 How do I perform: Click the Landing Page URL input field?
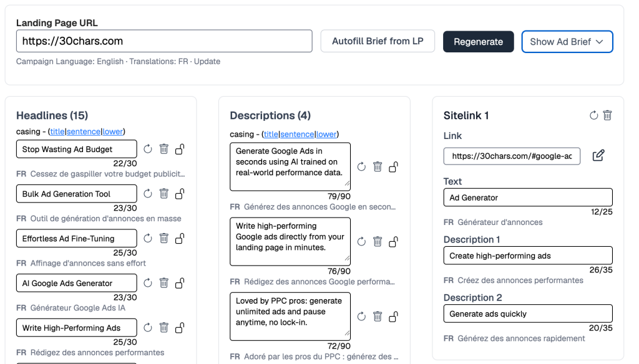pyautogui.click(x=163, y=41)
